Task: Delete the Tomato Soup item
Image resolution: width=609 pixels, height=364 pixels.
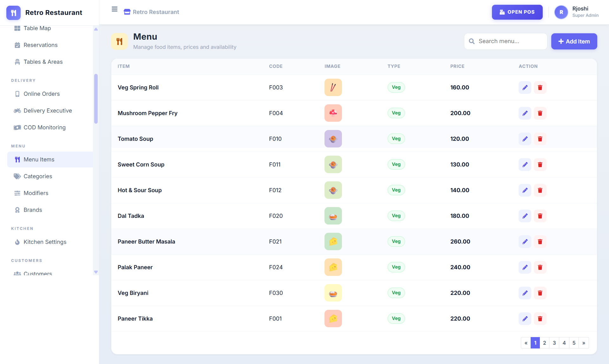Action: pos(540,139)
